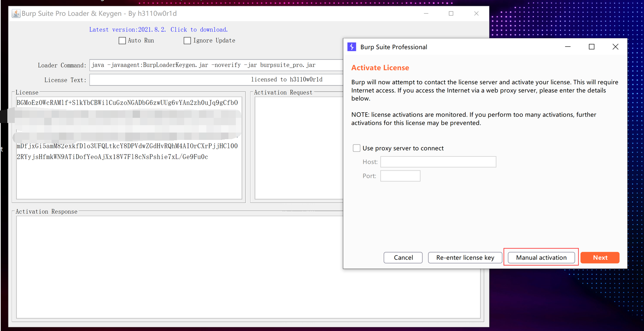This screenshot has width=644, height=331.
Task: Click the Loader Command text field
Action: point(216,65)
